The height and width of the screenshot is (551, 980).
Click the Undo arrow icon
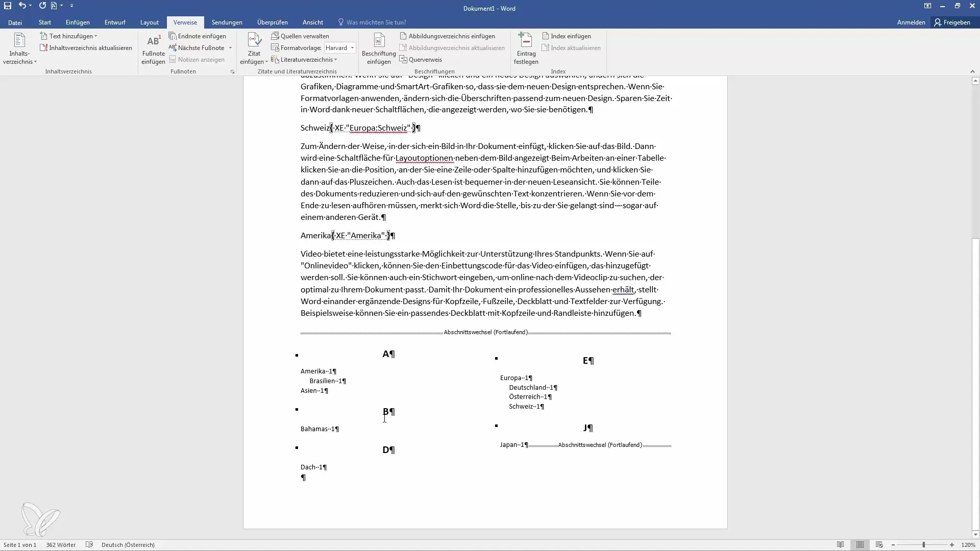tap(22, 6)
